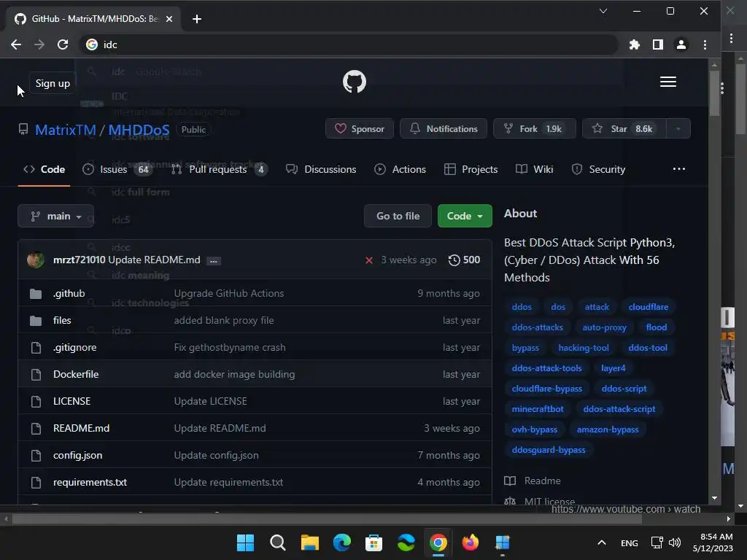Image resolution: width=747 pixels, height=560 pixels.
Task: Click the Go to file button
Action: tap(398, 216)
